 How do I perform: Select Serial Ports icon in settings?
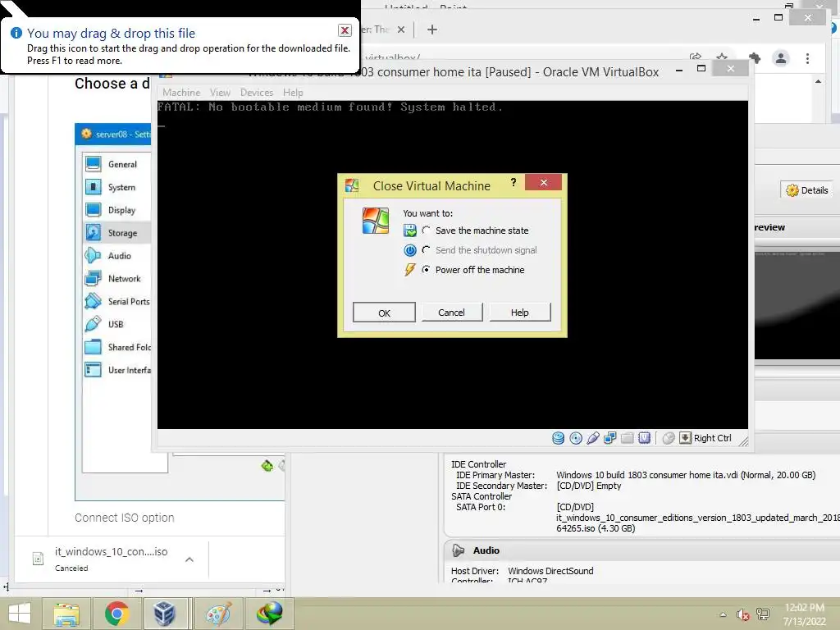94,301
